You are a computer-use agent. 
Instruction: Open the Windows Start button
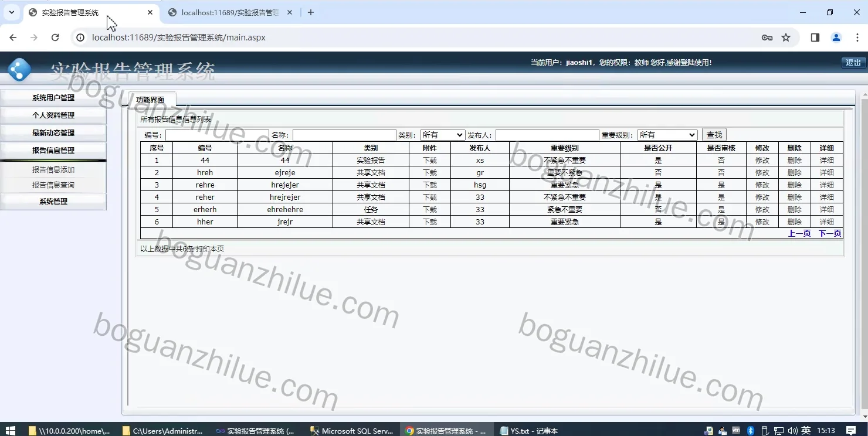pos(10,431)
